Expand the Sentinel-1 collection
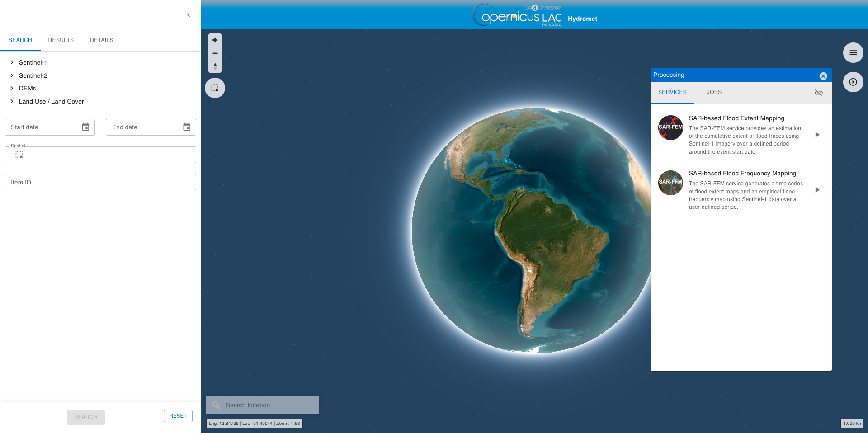This screenshot has height=433, width=868. [12, 63]
